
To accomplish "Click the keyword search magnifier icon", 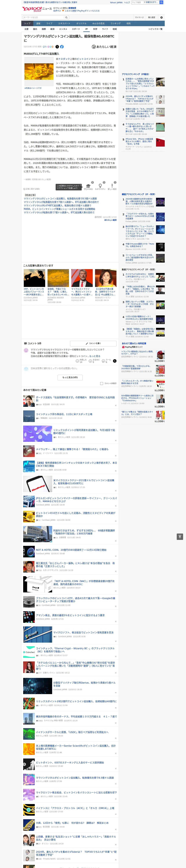I will tap(66, 18).
